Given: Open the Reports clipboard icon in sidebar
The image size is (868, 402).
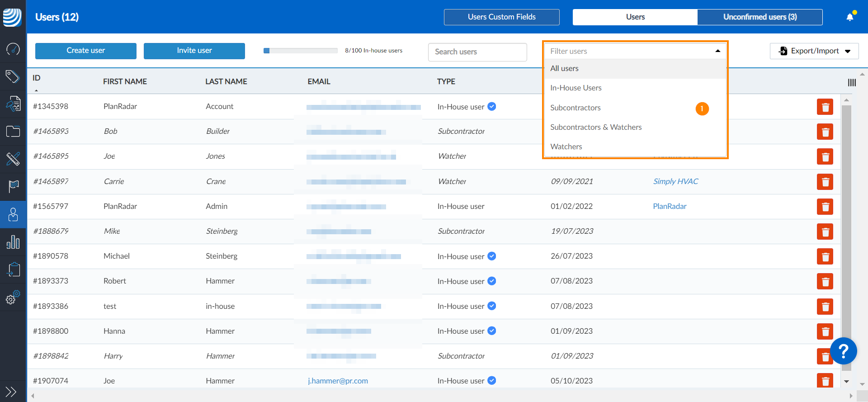Looking at the screenshot, I should 13,270.
